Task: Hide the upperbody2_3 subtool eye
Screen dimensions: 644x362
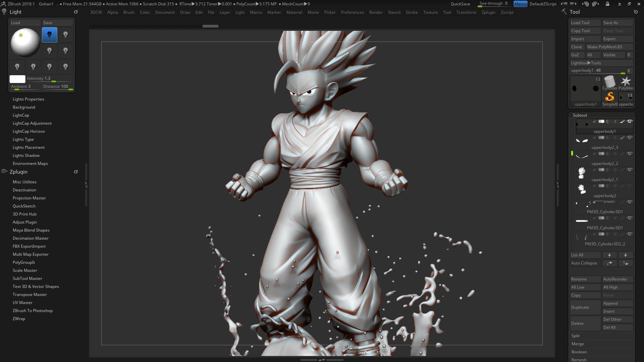Action: click(x=630, y=137)
